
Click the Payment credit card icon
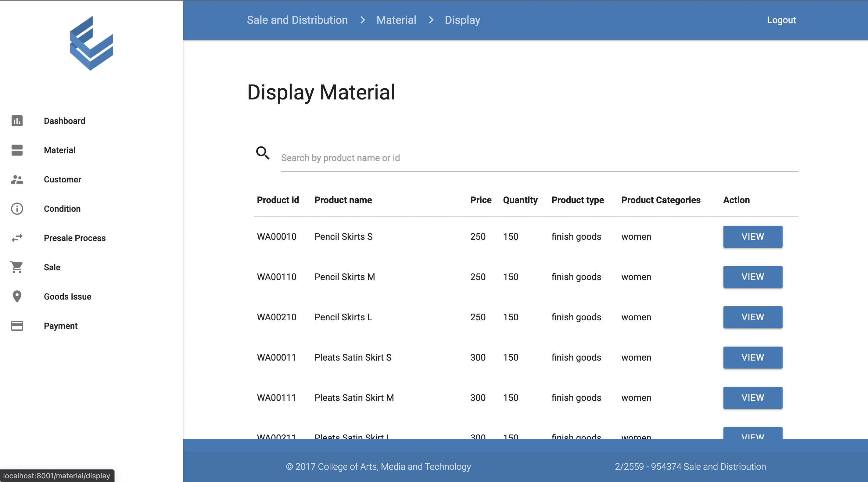[17, 326]
